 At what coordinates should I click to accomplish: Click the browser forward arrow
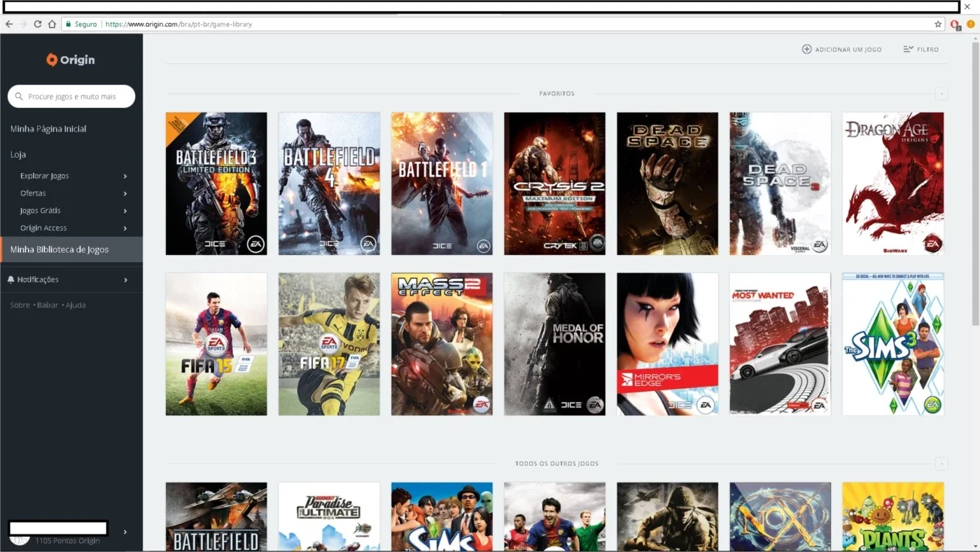(23, 24)
